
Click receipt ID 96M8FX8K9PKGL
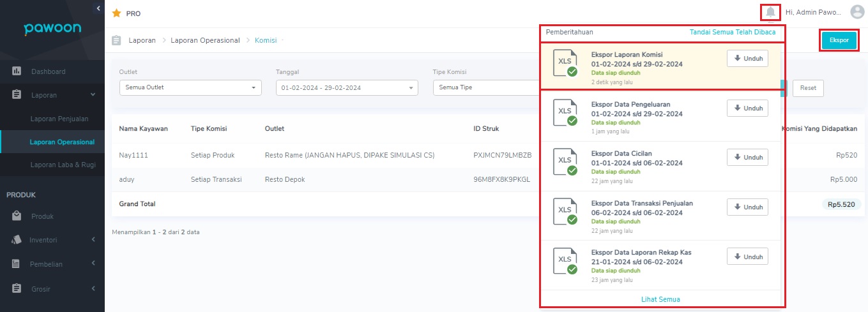click(502, 180)
